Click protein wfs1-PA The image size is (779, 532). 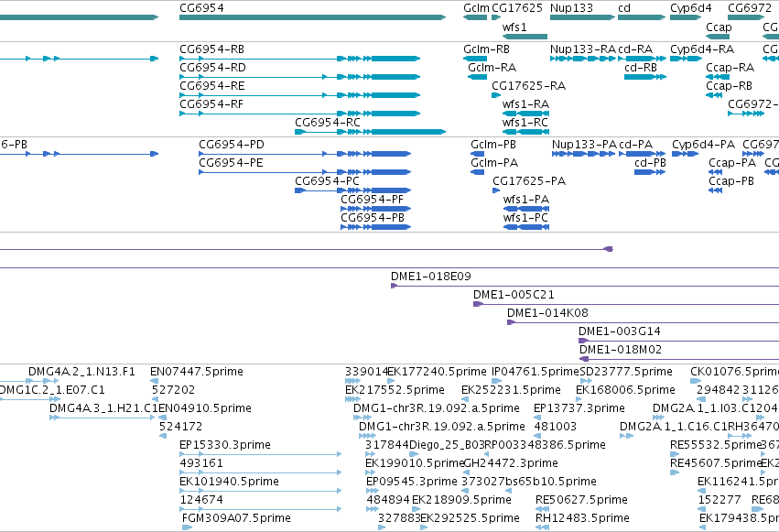click(x=526, y=209)
